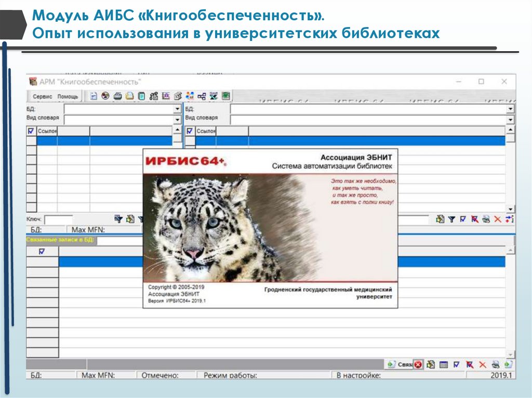Click the rightmost green arrow document icon at bottom
Image resolution: width=532 pixels, height=398 pixels.
point(508,364)
